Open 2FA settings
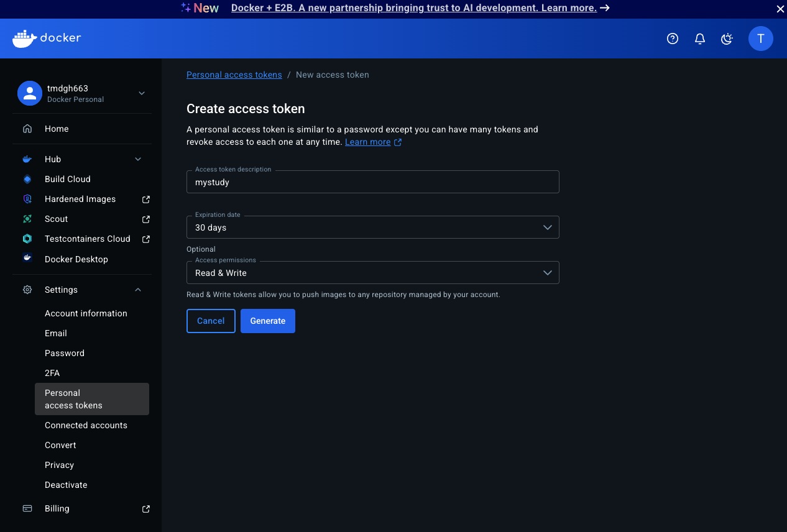The width and height of the screenshot is (787, 532). pos(52,373)
